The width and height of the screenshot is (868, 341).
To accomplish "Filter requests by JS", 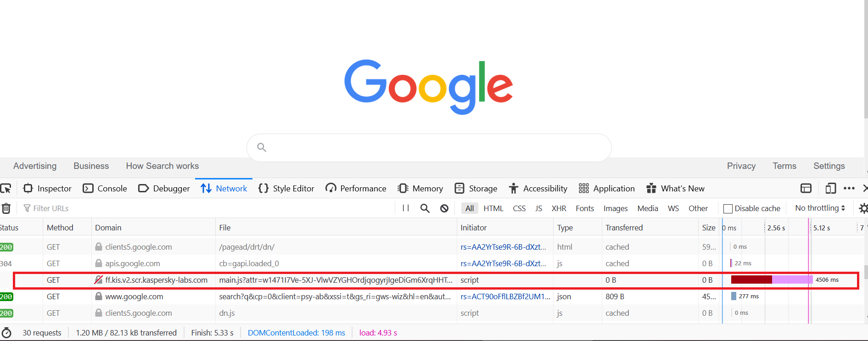I will pyautogui.click(x=538, y=208).
